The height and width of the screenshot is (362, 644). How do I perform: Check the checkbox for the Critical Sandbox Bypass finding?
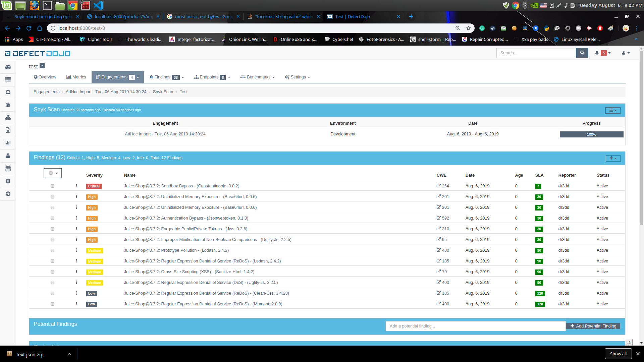(x=52, y=186)
